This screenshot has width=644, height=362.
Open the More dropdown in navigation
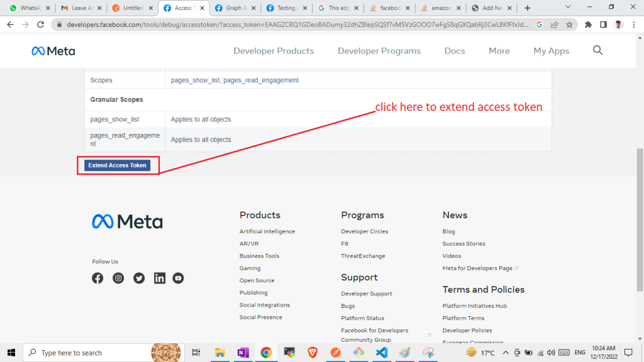point(499,51)
